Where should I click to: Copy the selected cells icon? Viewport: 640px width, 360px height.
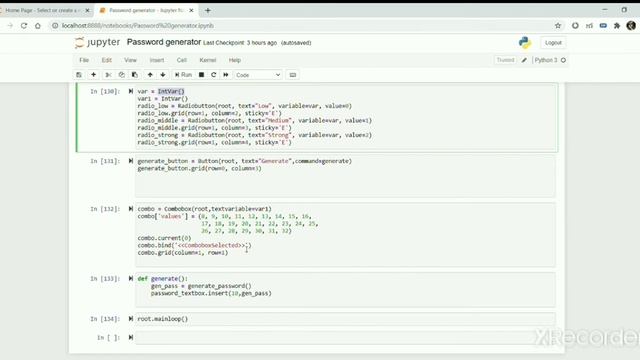click(122, 75)
